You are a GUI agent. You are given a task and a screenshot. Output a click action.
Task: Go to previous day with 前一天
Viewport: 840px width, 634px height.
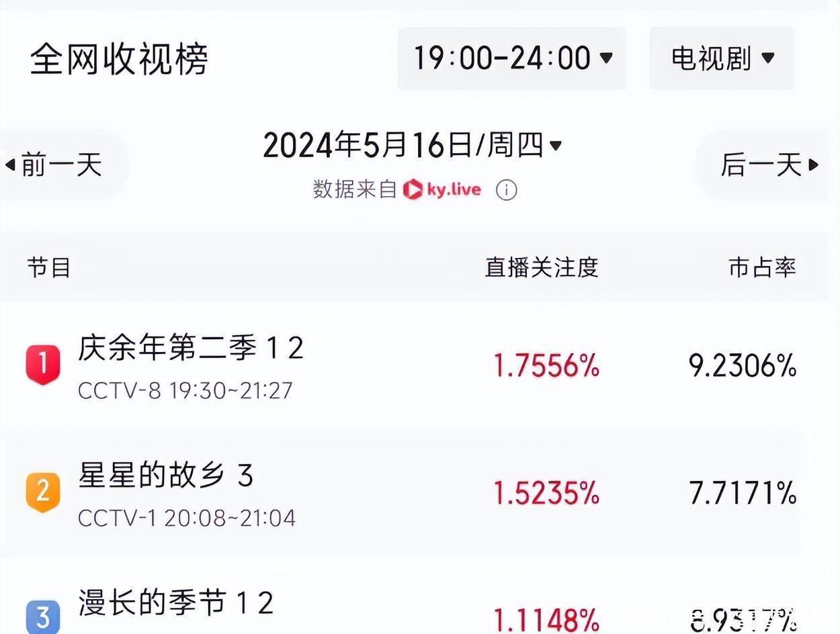coord(61,165)
